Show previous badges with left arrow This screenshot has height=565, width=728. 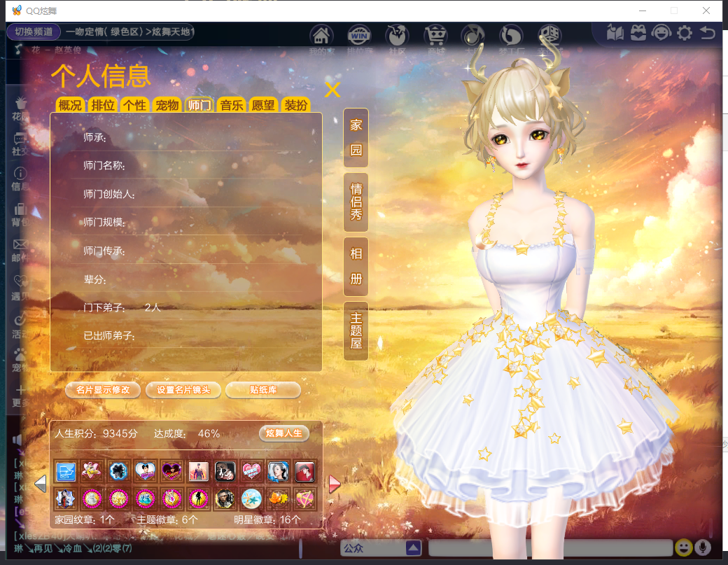41,484
